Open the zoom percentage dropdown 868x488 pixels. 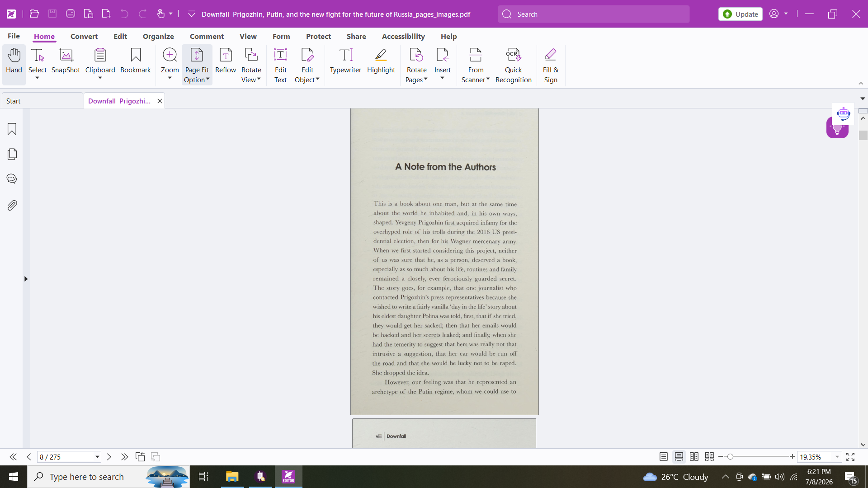point(837,457)
